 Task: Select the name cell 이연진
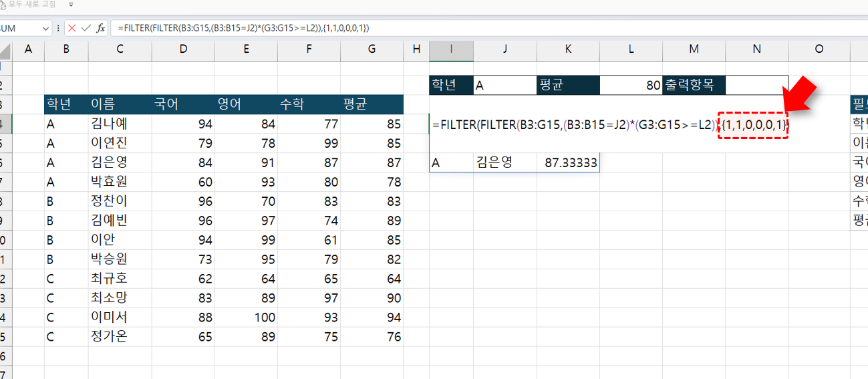[120, 143]
